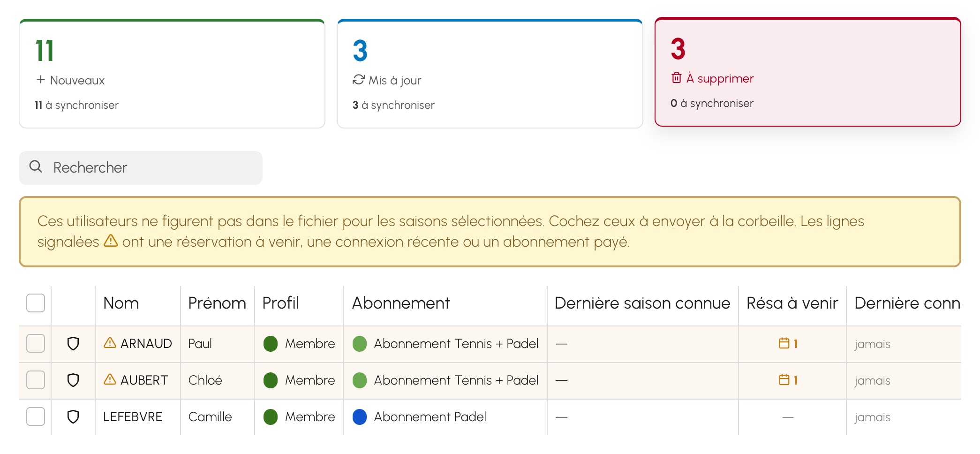Click the shield icon on the LEFEBVRE row

pos(73,417)
